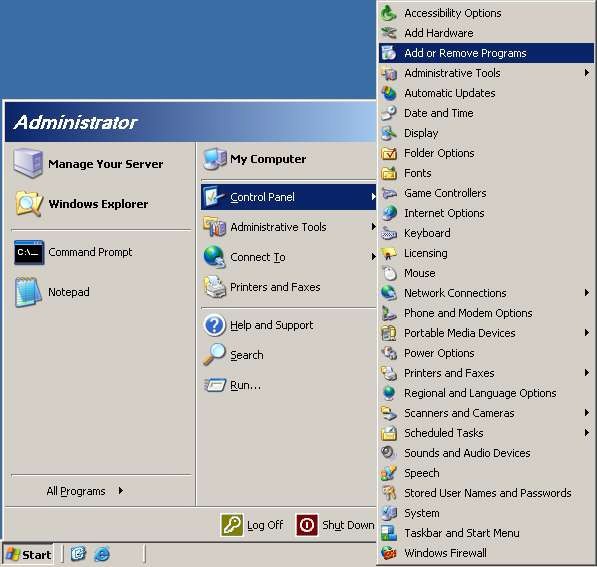Select Add or Remove Programs label
Image resolution: width=597 pixels, height=567 pixels.
465,53
